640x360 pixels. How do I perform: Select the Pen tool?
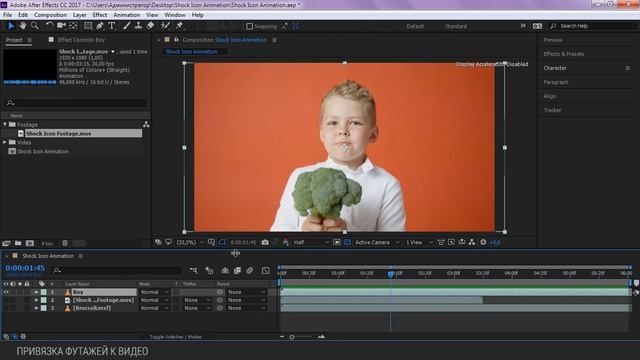point(100,26)
